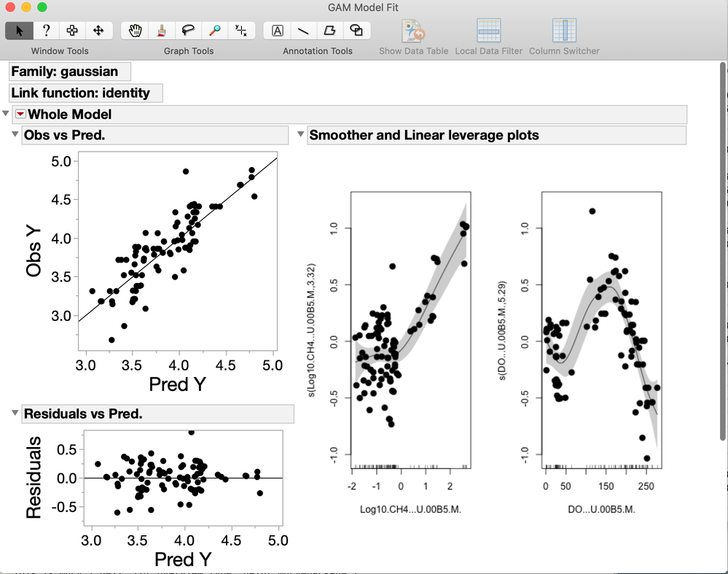The image size is (728, 574).
Task: Select the Scroller move tool
Action: pyautogui.click(x=98, y=31)
